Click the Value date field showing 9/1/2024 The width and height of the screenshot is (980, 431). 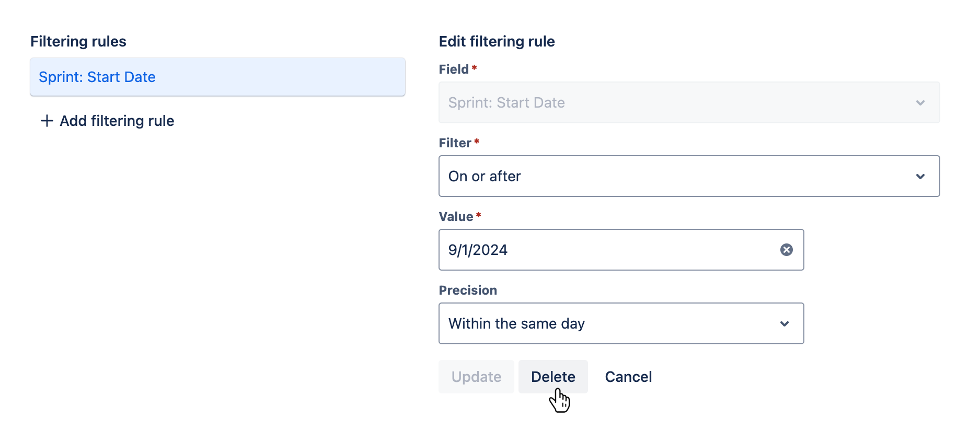tap(621, 250)
